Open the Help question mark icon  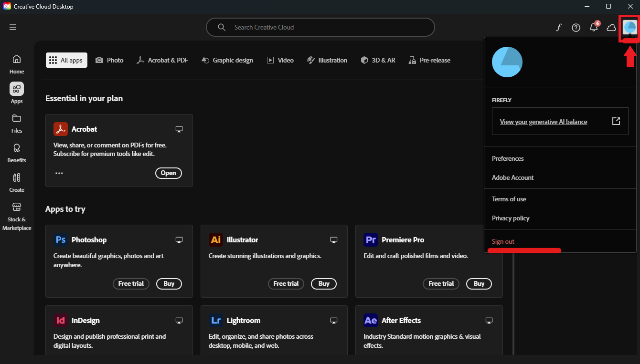pyautogui.click(x=576, y=28)
